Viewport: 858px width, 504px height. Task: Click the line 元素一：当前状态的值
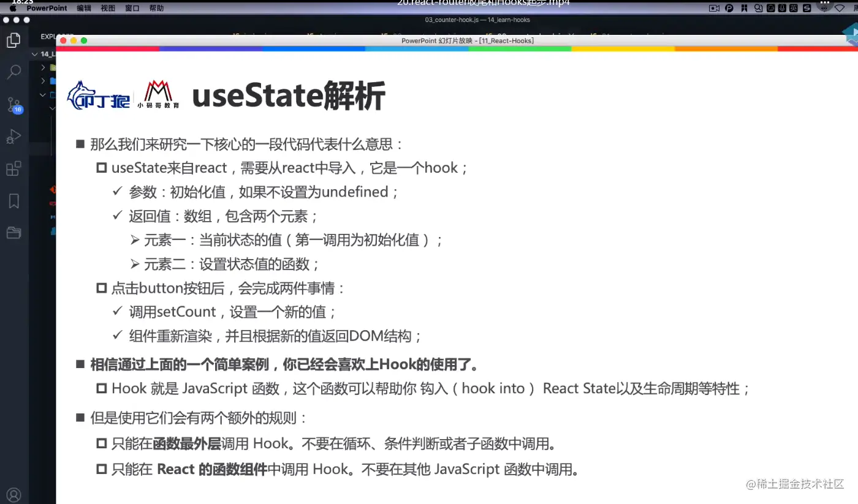[294, 240]
